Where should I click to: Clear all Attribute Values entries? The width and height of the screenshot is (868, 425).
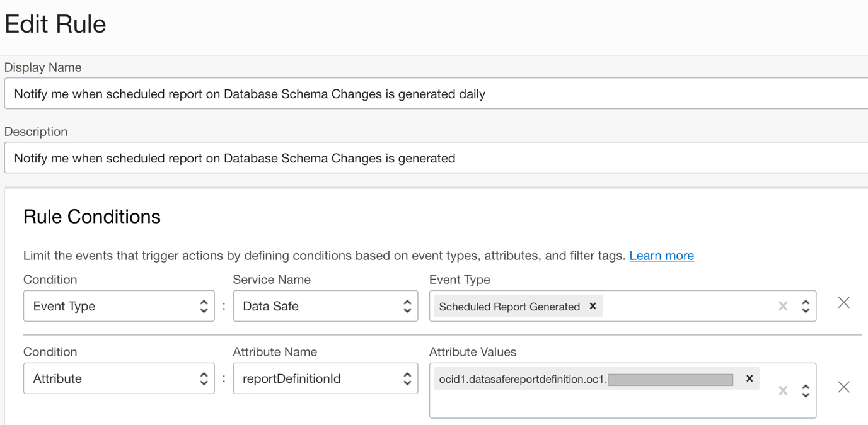pyautogui.click(x=783, y=390)
